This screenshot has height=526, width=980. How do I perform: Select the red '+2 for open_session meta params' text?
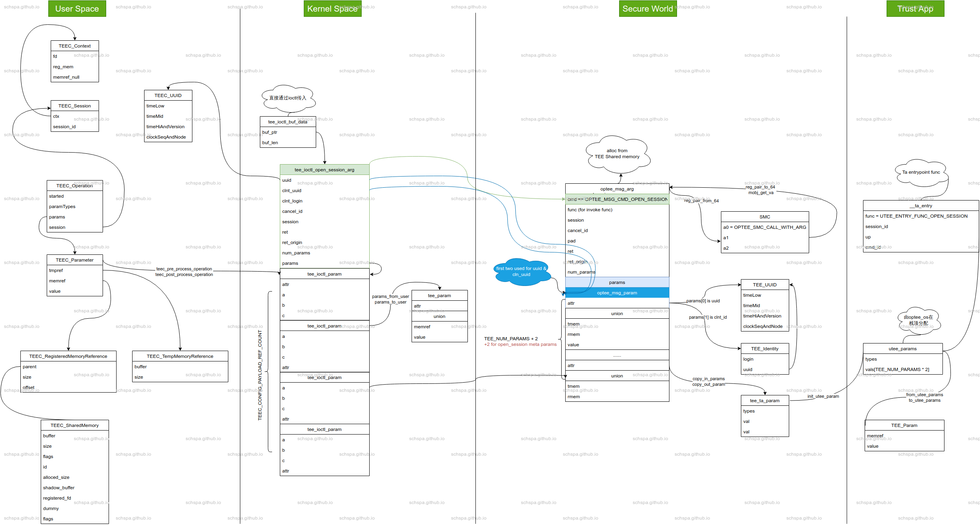pyautogui.click(x=520, y=344)
